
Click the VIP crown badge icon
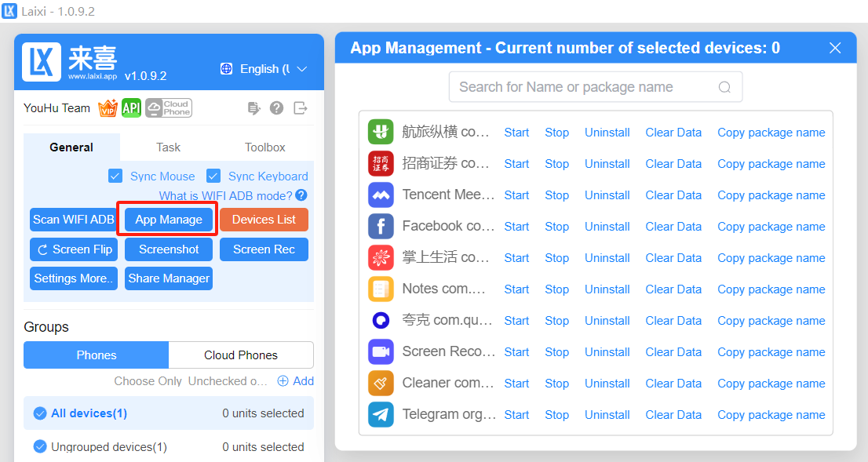pos(108,108)
